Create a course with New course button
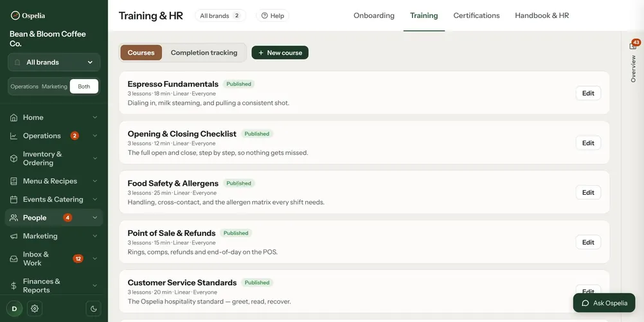Screen dimensions: 644x322 tap(280, 53)
